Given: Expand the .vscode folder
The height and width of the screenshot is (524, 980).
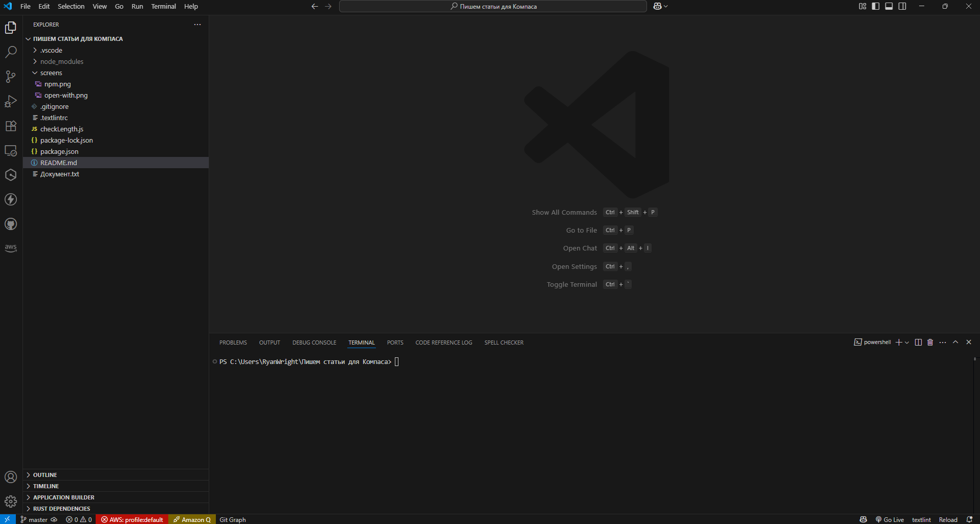Looking at the screenshot, I should (35, 50).
